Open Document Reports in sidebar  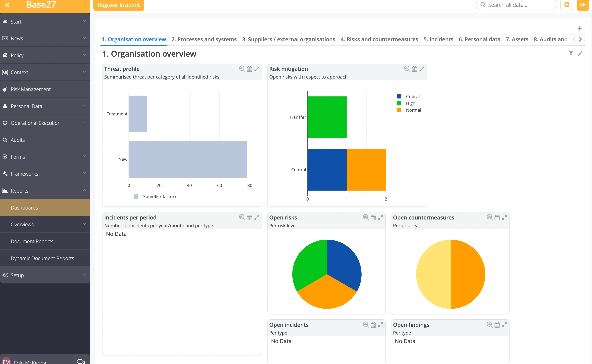[x=45, y=241]
